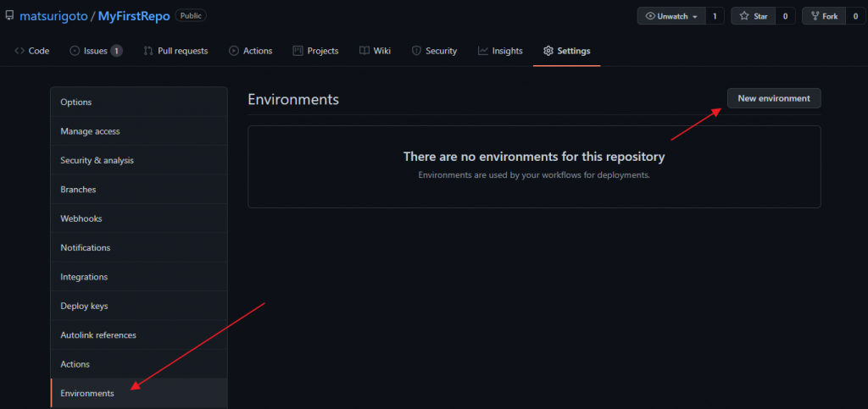The height and width of the screenshot is (409, 868).
Task: Open the Pull requests tab
Action: [x=175, y=51]
